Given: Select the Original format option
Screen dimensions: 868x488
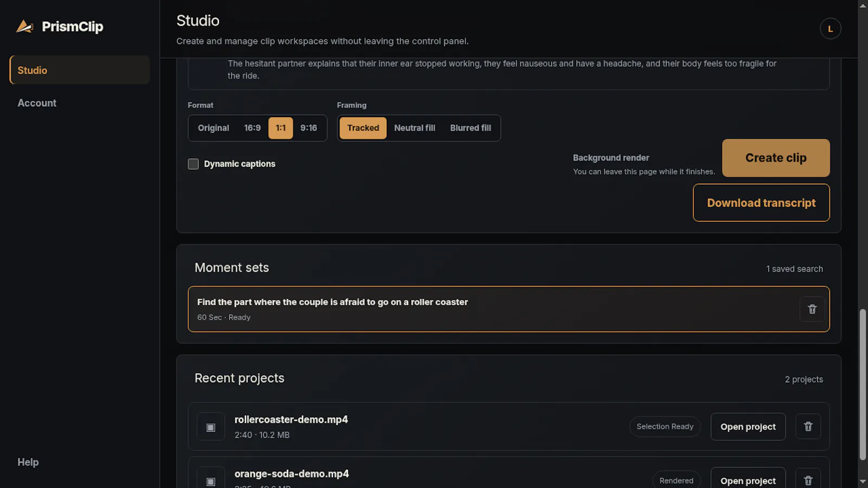Looking at the screenshot, I should pos(213,128).
